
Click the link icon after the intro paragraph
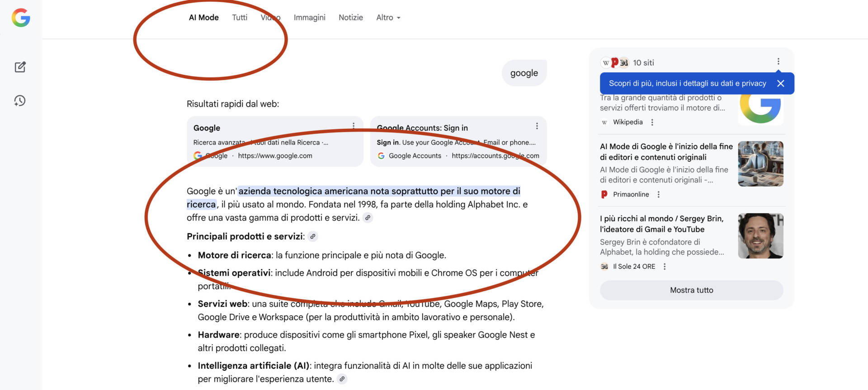click(x=368, y=218)
